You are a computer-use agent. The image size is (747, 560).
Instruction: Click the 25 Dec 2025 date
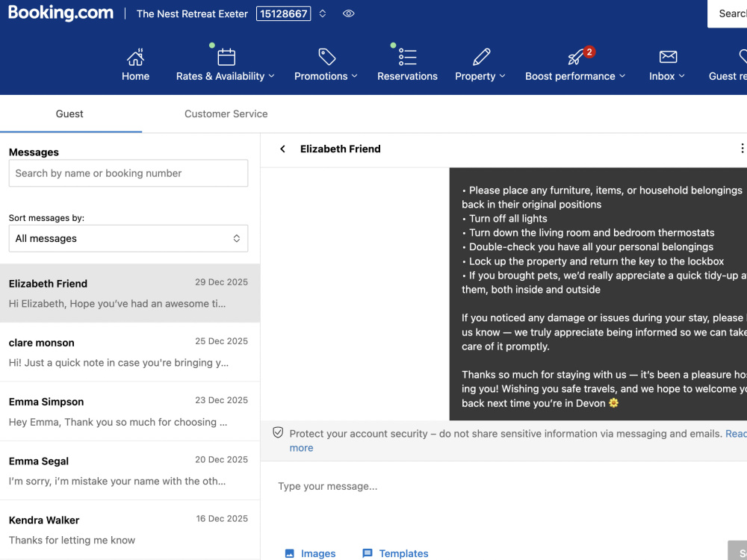coord(221,341)
